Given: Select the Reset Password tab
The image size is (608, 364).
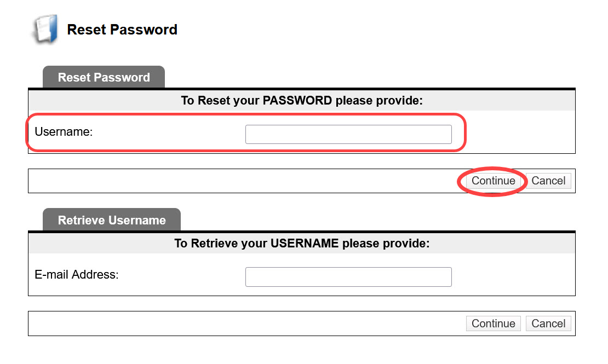Looking at the screenshot, I should 104,77.
